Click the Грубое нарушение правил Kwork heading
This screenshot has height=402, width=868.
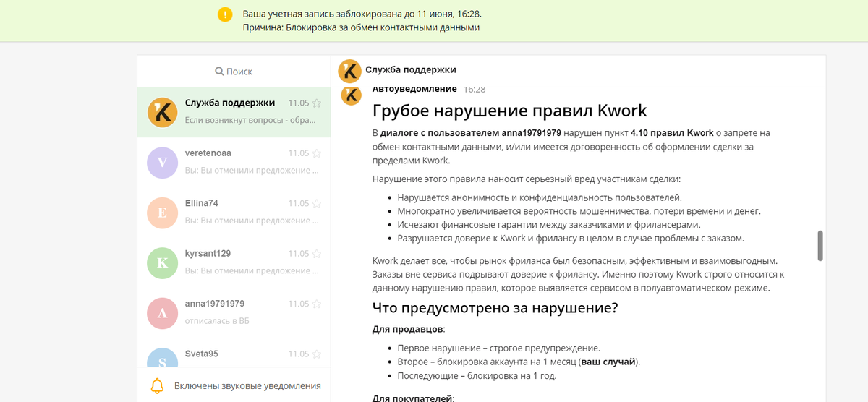pos(509,111)
